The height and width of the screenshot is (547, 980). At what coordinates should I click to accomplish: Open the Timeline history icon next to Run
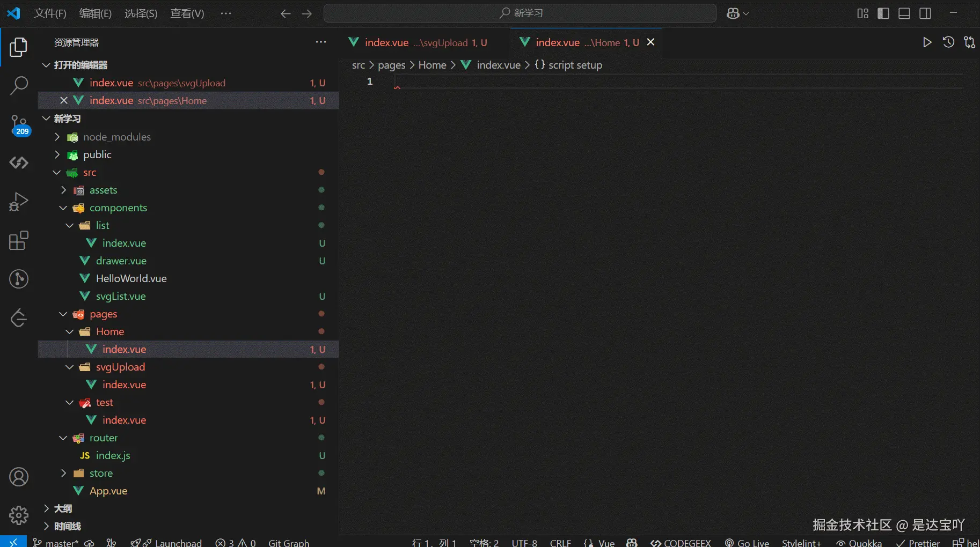[x=948, y=42]
